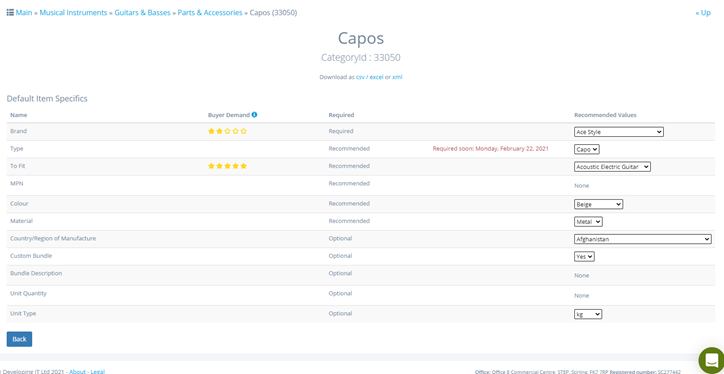This screenshot has height=374, width=724.
Task: Click the Up link at top right
Action: 703,13
